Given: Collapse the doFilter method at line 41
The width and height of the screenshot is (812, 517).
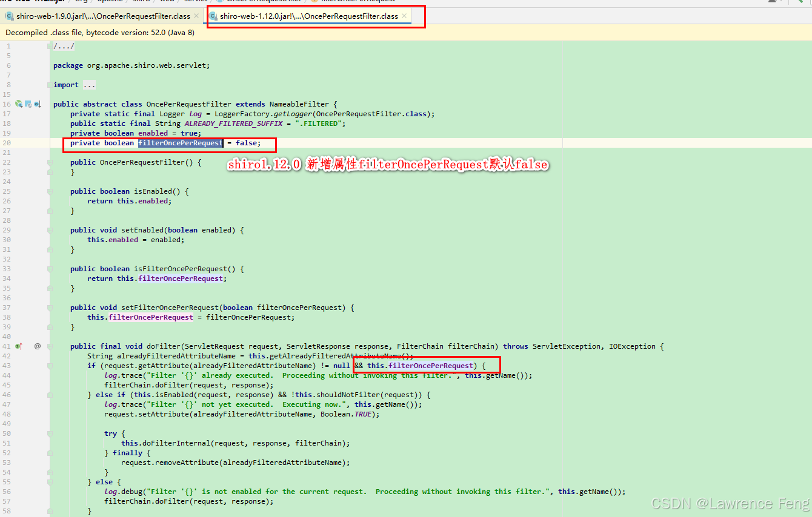Looking at the screenshot, I should pyautogui.click(x=50, y=346).
